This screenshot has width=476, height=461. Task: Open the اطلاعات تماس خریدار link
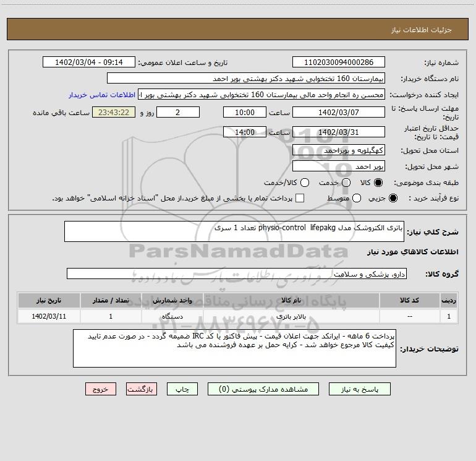pyautogui.click(x=102, y=95)
